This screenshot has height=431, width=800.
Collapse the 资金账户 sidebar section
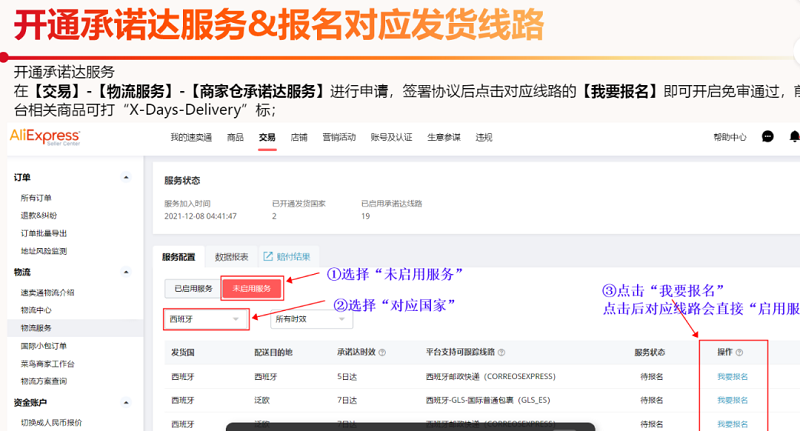click(x=126, y=402)
